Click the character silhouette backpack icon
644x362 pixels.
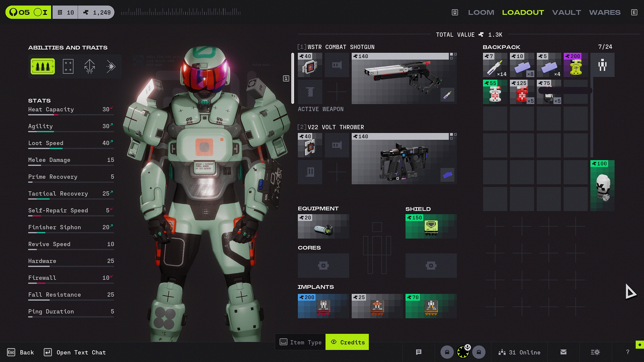point(602,65)
